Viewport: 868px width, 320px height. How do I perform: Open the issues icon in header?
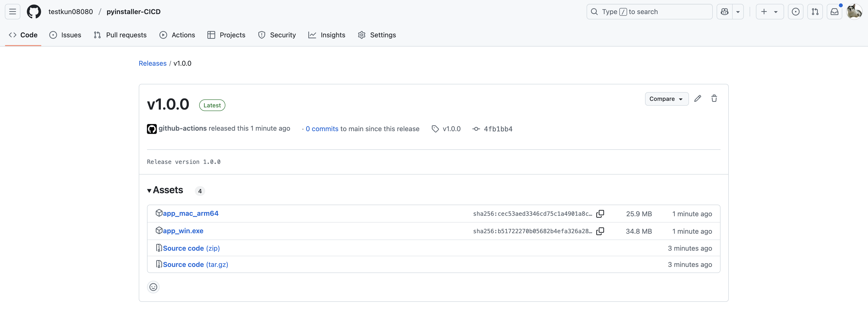(795, 12)
